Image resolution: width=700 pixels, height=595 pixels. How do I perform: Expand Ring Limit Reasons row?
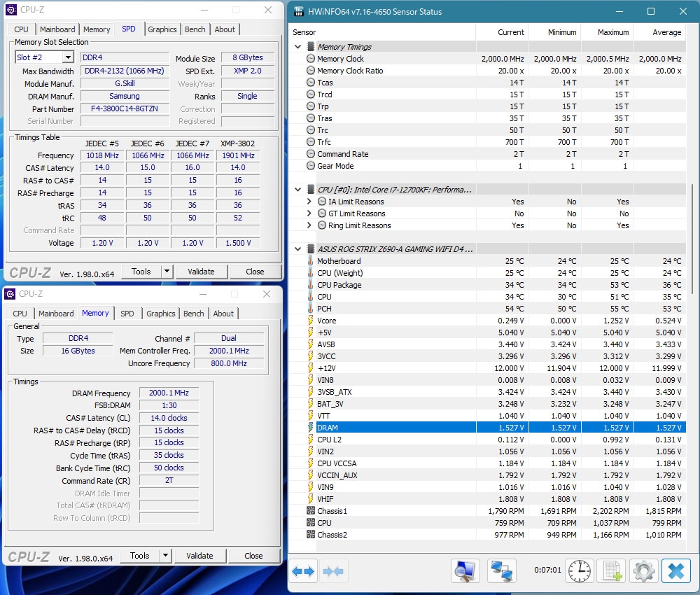[309, 225]
